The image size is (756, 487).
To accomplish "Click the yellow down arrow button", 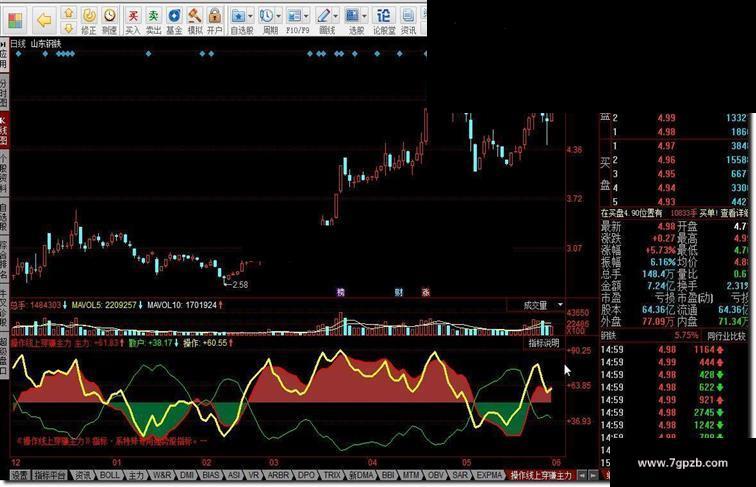I will tap(69, 28).
